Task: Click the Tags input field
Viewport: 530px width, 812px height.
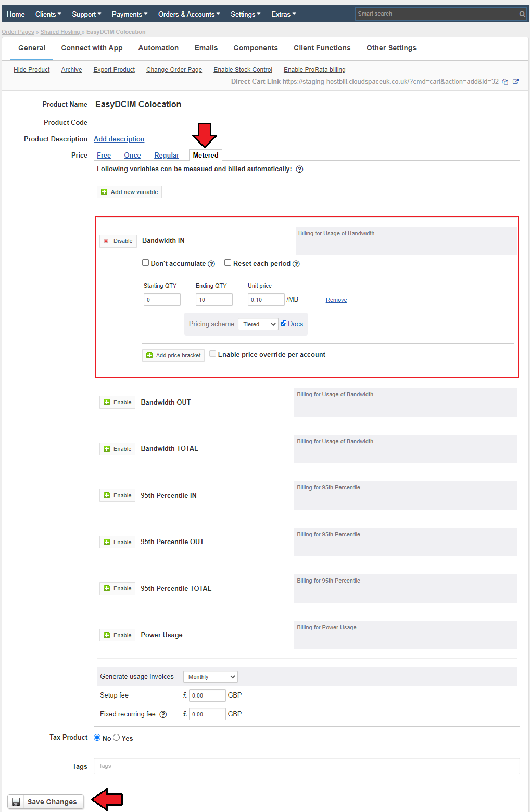Action: coord(307,766)
